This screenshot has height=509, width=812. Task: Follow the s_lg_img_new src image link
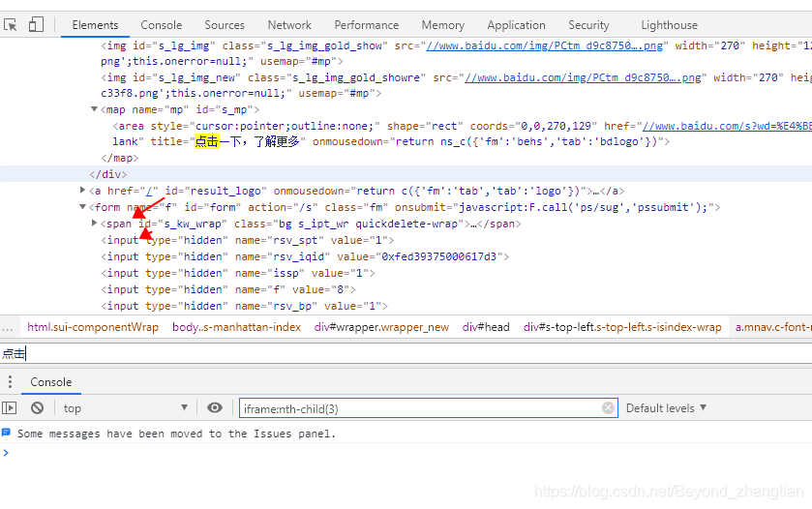pyautogui.click(x=583, y=77)
